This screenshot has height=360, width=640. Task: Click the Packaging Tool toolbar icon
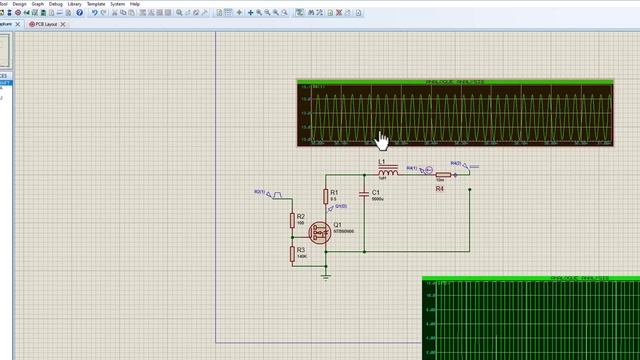[196, 13]
